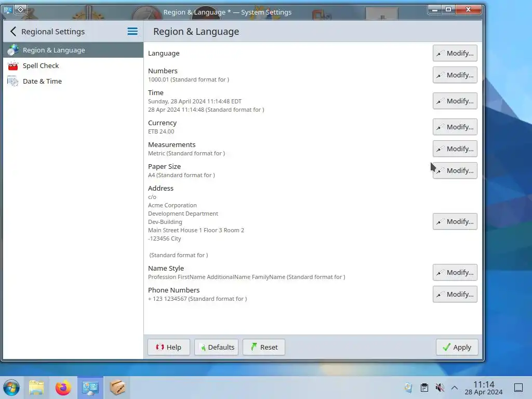
Task: Modify the Time format
Action: 455,101
